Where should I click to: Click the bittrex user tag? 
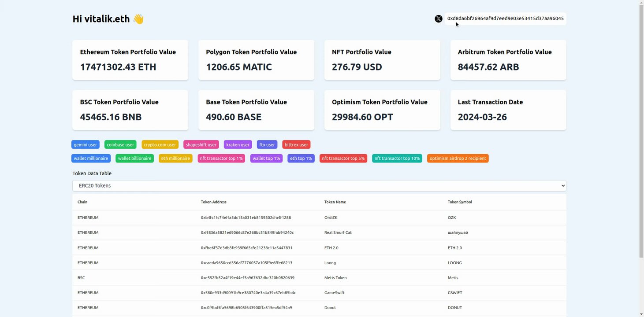[296, 145]
